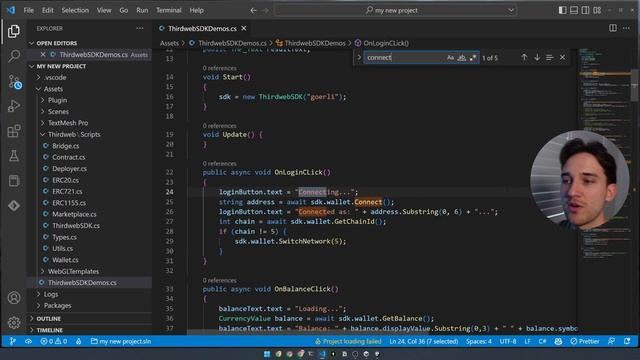This screenshot has width=640, height=360.
Task: Toggle the Secondary Side Bar layout
Action: tap(585, 10)
